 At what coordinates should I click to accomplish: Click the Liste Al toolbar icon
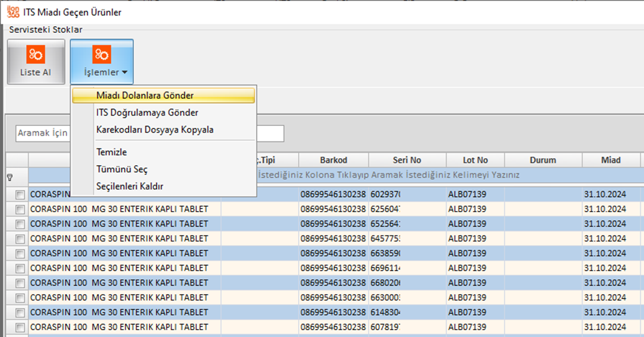coord(35,55)
